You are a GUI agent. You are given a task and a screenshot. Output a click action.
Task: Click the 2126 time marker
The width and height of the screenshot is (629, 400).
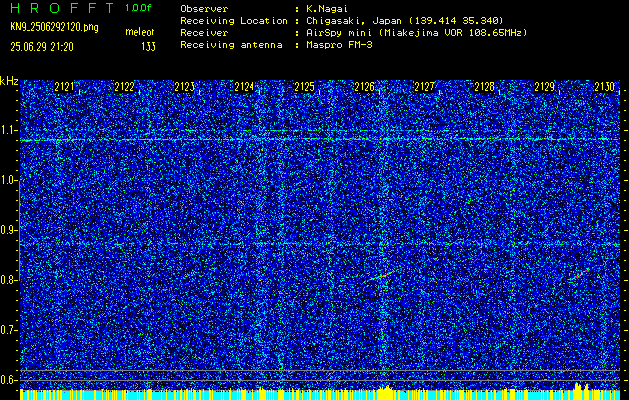365,87
